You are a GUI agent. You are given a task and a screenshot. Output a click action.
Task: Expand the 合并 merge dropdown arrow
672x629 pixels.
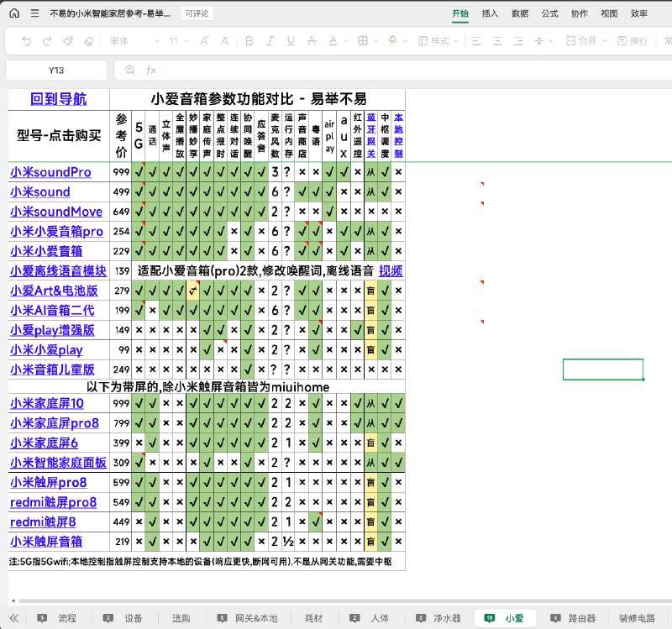(605, 41)
